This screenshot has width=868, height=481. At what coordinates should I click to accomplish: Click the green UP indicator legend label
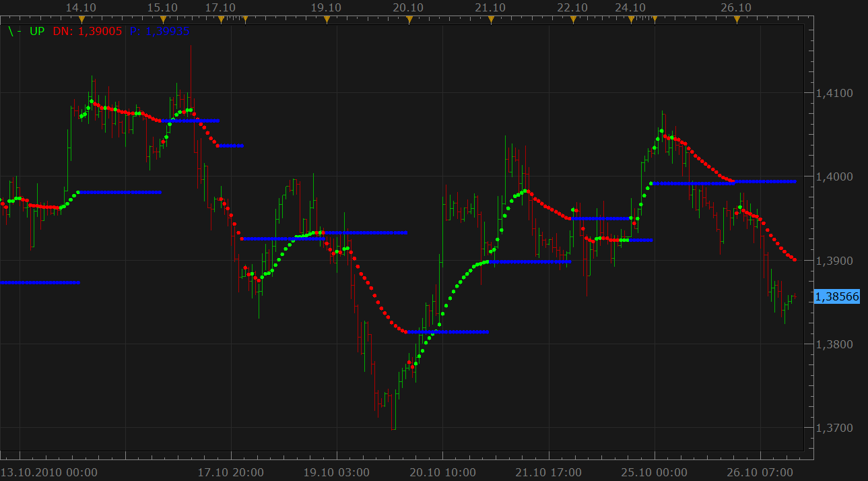[37, 31]
